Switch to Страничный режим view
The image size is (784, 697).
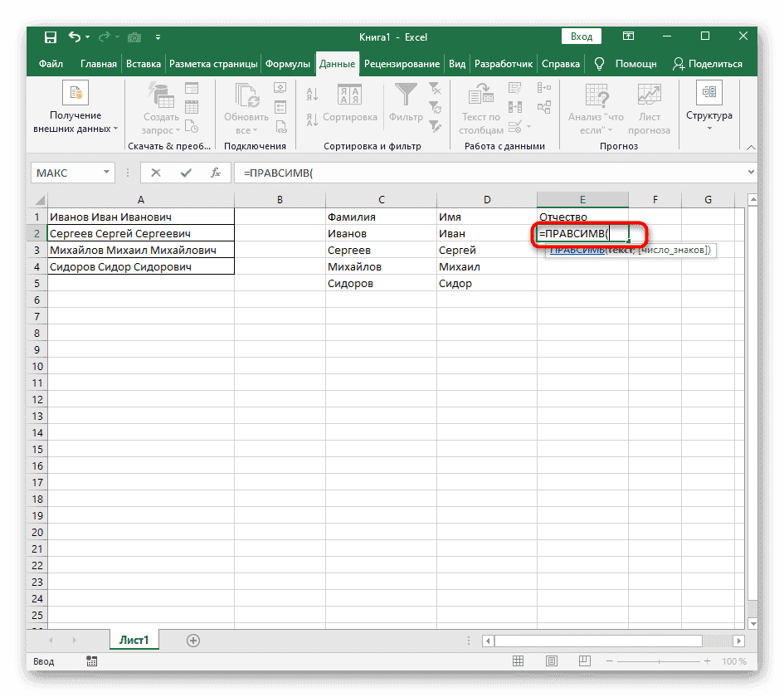[585, 660]
